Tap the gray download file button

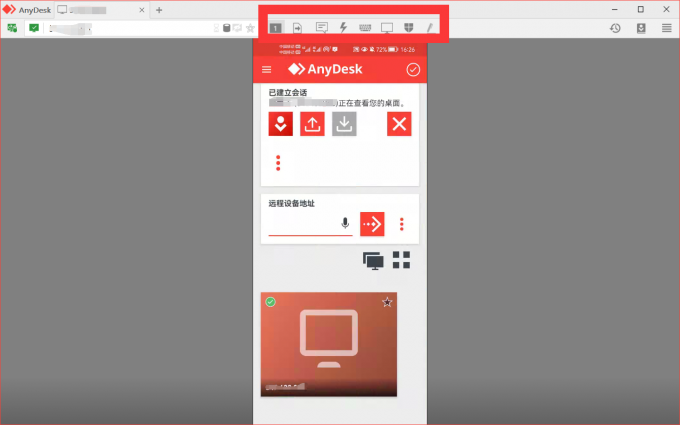(x=344, y=124)
